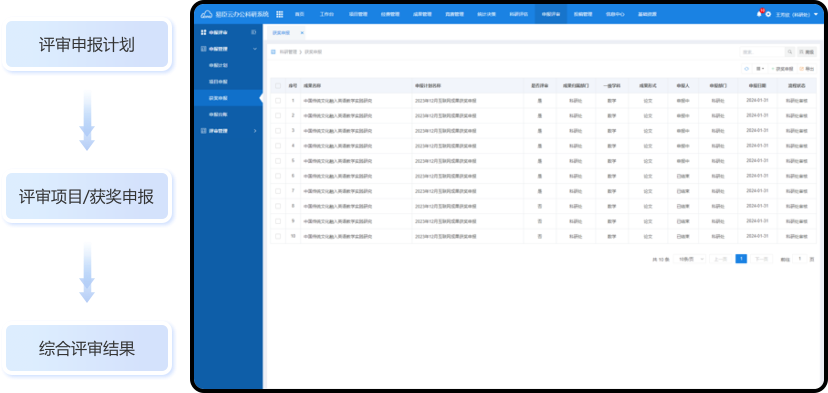828x393 pixels.
Task: Click the four-square icon beside 申报评审 sidebar title
Action: [204, 33]
